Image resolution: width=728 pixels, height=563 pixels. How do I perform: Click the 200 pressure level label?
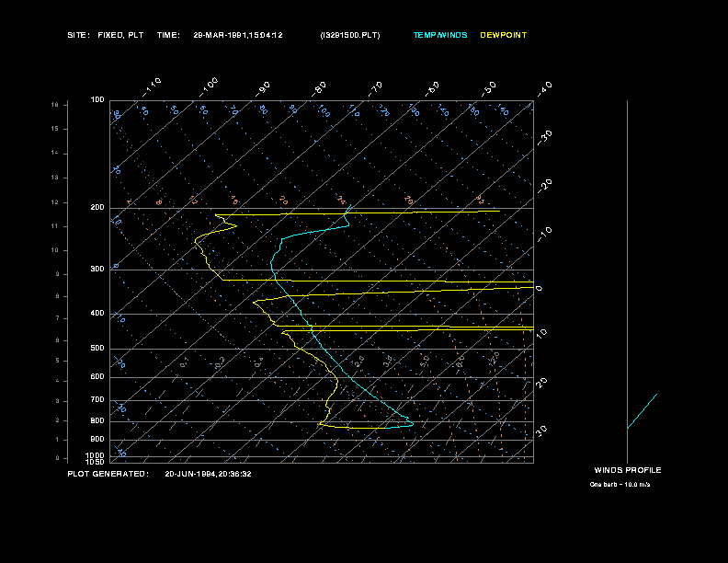97,208
